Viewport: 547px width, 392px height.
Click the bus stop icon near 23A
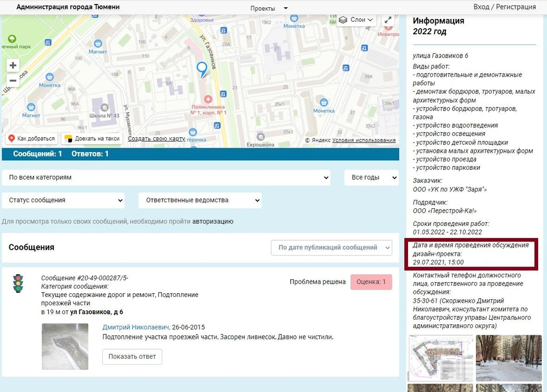pyautogui.click(x=223, y=31)
